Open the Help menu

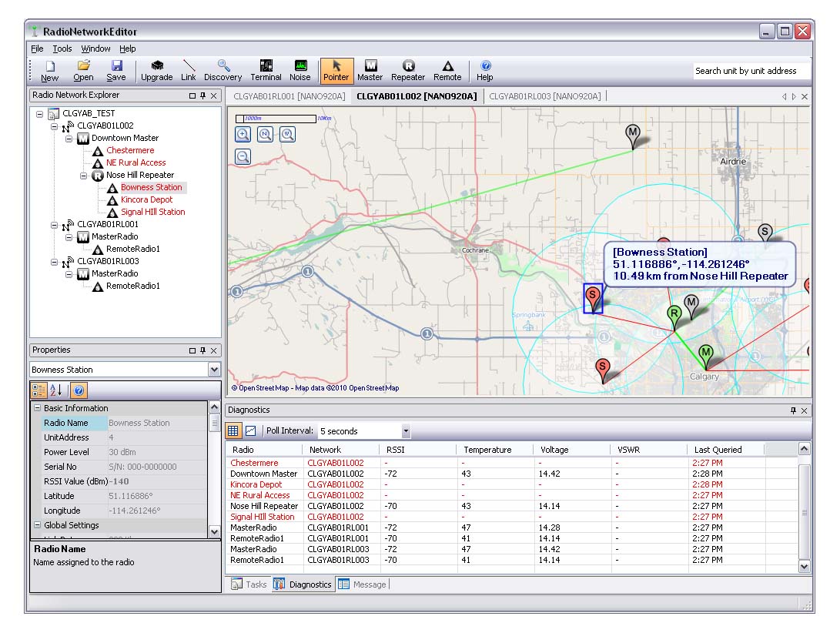coord(128,49)
